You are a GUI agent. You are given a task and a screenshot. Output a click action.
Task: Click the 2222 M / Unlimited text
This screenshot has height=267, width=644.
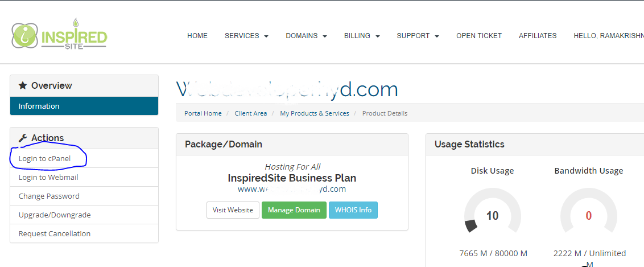pos(590,253)
